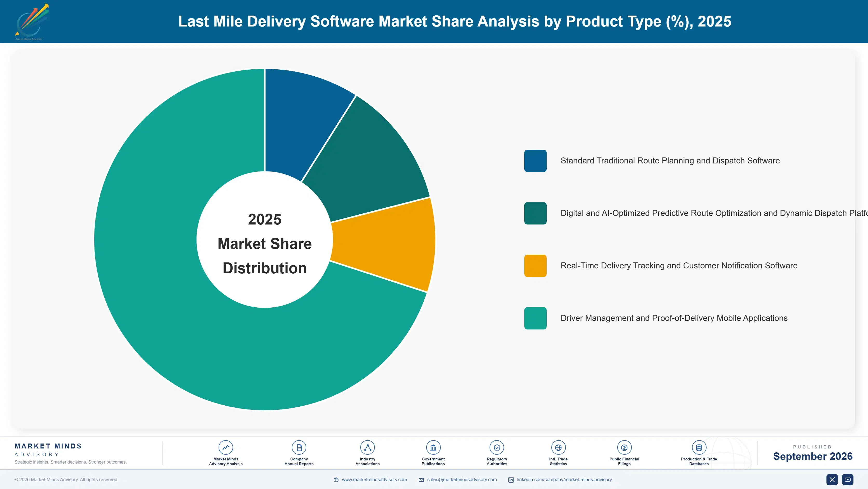The image size is (868, 489).
Task: Click the Intl. Trade Statistics globe icon
Action: click(558, 447)
